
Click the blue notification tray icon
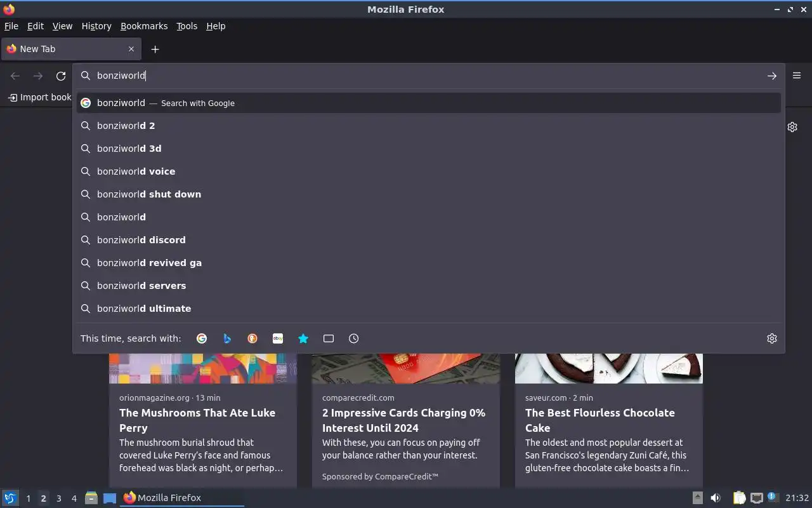[x=772, y=497]
